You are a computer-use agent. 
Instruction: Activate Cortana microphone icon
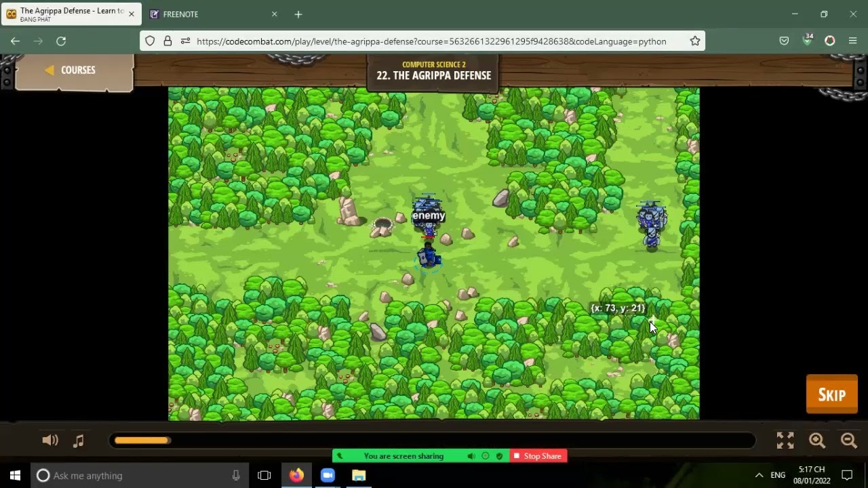236,475
